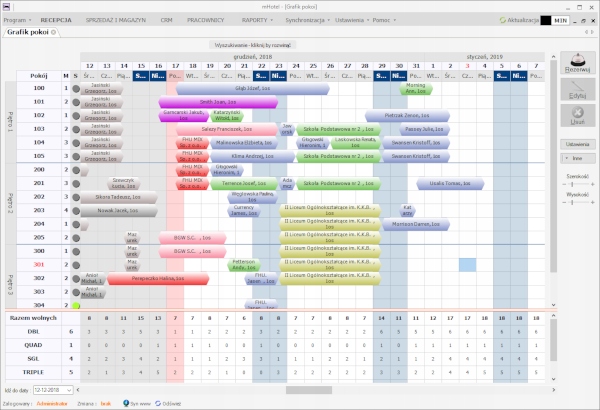Expand the Wyszukiwanie search panel
600x410 pixels.
tap(253, 45)
